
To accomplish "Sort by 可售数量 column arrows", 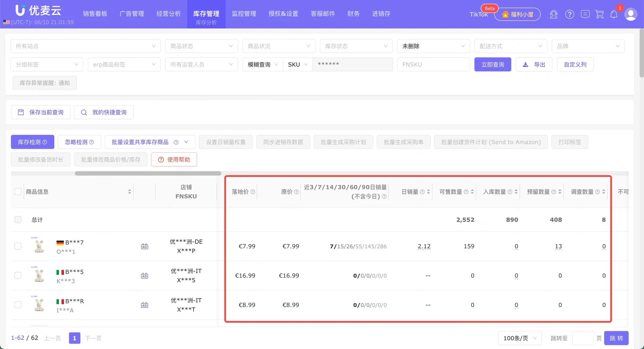I will (472, 192).
